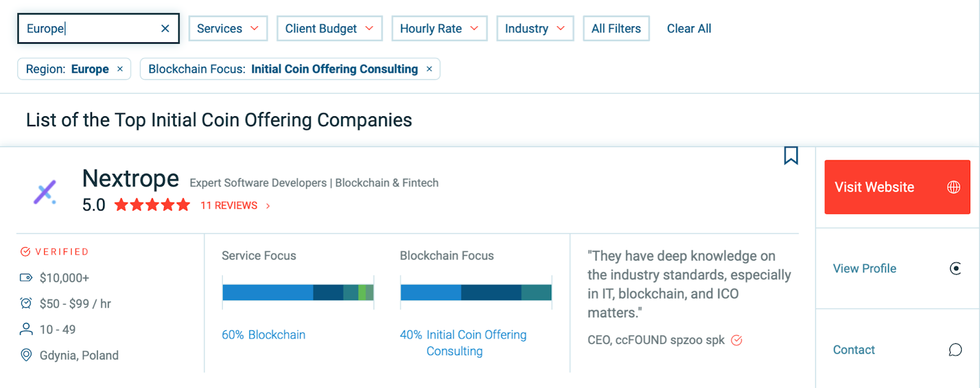The image size is (980, 388).
Task: Click the '10 - 49' employees text
Action: point(58,330)
